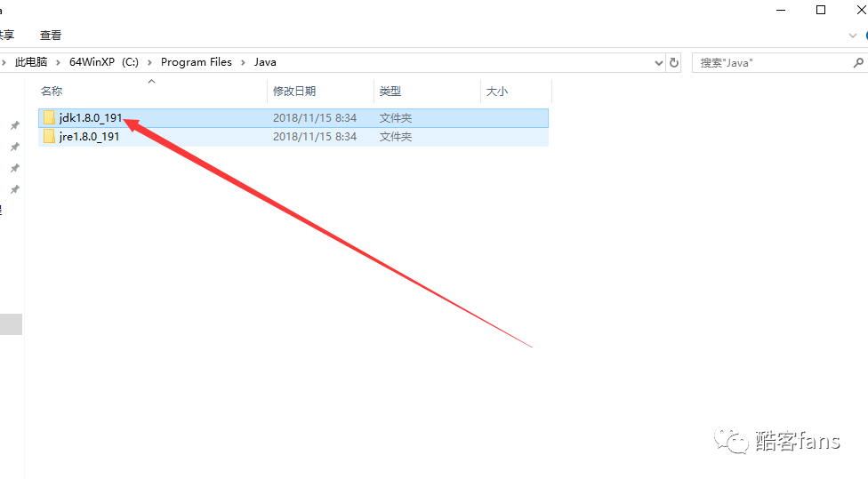Refresh the Java folder view
The width and height of the screenshot is (868, 479).
point(674,62)
